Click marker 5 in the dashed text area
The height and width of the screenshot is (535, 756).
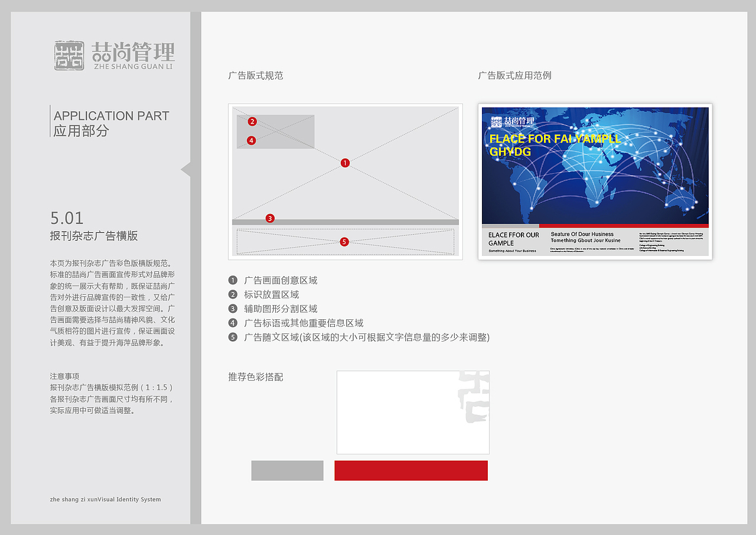pyautogui.click(x=344, y=241)
